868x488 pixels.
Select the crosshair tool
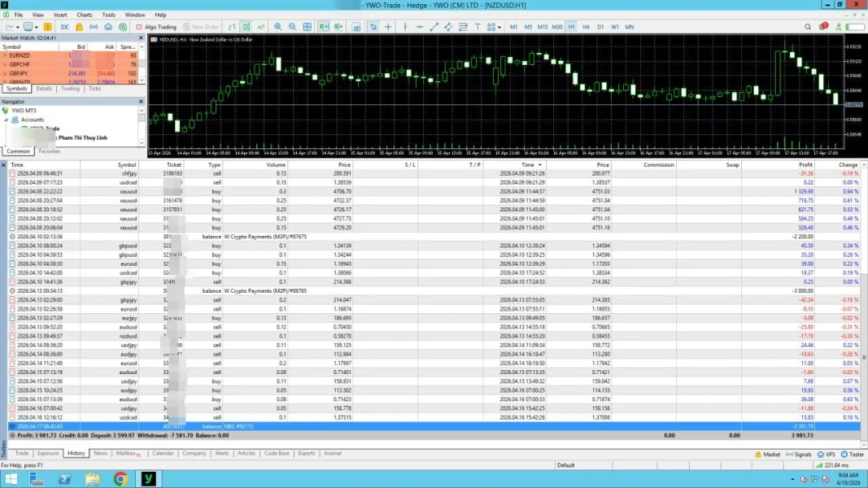pyautogui.click(x=388, y=27)
